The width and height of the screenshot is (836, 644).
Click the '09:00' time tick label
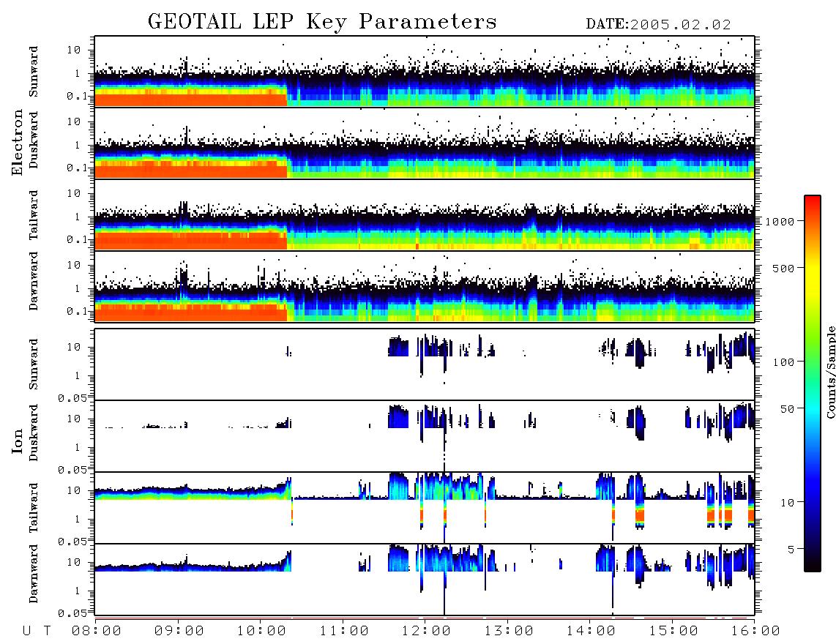pyautogui.click(x=179, y=631)
